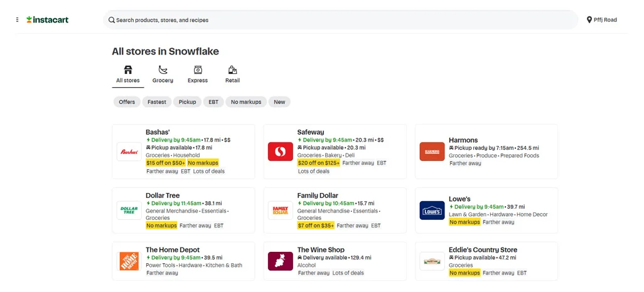
Task: Open the Lowe's store title
Action: (459, 199)
